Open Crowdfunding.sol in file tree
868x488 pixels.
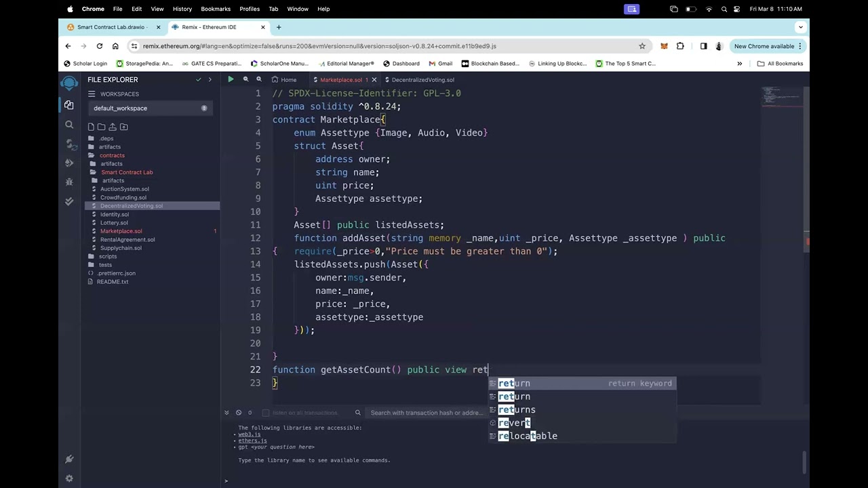[x=123, y=197]
